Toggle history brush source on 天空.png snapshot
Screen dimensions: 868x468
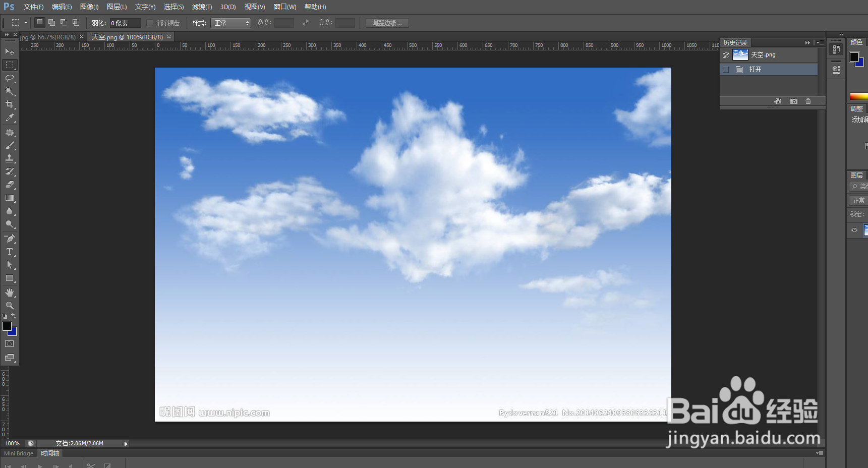tap(726, 55)
